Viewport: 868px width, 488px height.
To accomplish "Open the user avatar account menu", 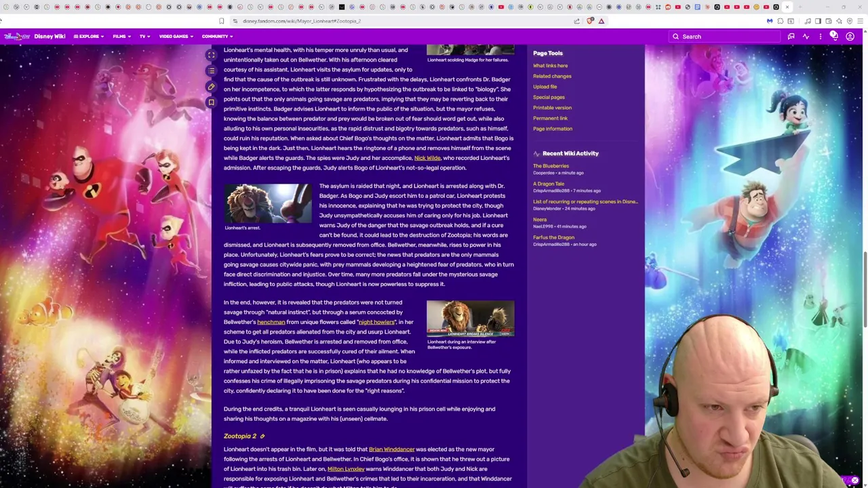I will (850, 37).
